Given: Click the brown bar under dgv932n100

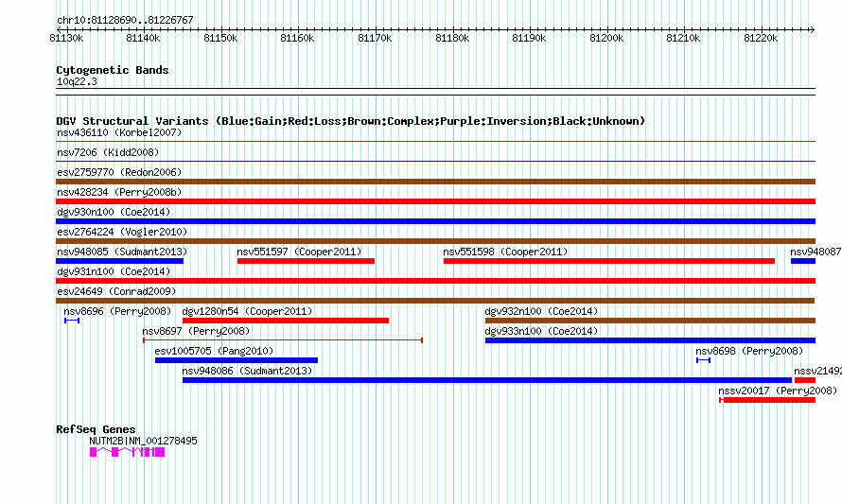Looking at the screenshot, I should (x=650, y=321).
